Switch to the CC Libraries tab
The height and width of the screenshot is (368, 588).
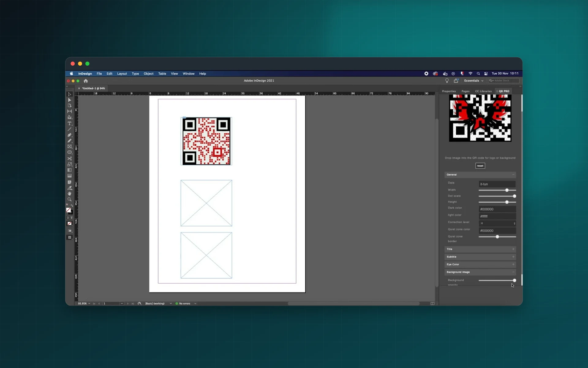483,91
